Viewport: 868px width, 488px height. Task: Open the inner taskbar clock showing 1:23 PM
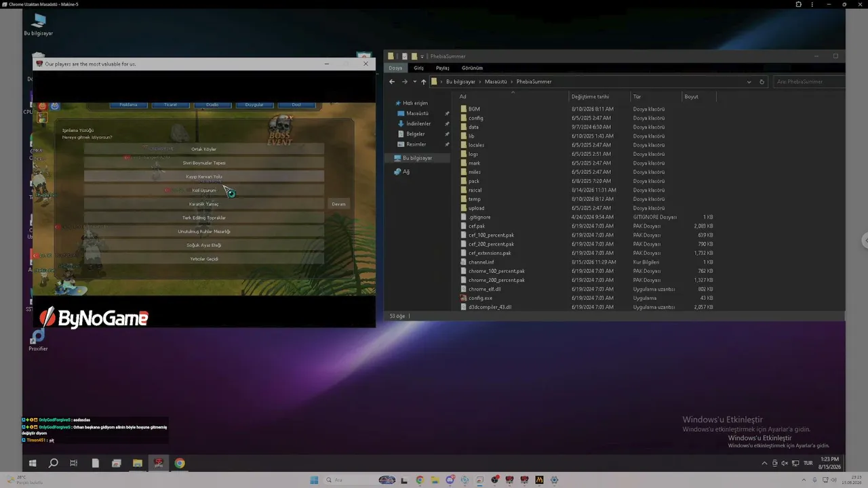point(829,464)
